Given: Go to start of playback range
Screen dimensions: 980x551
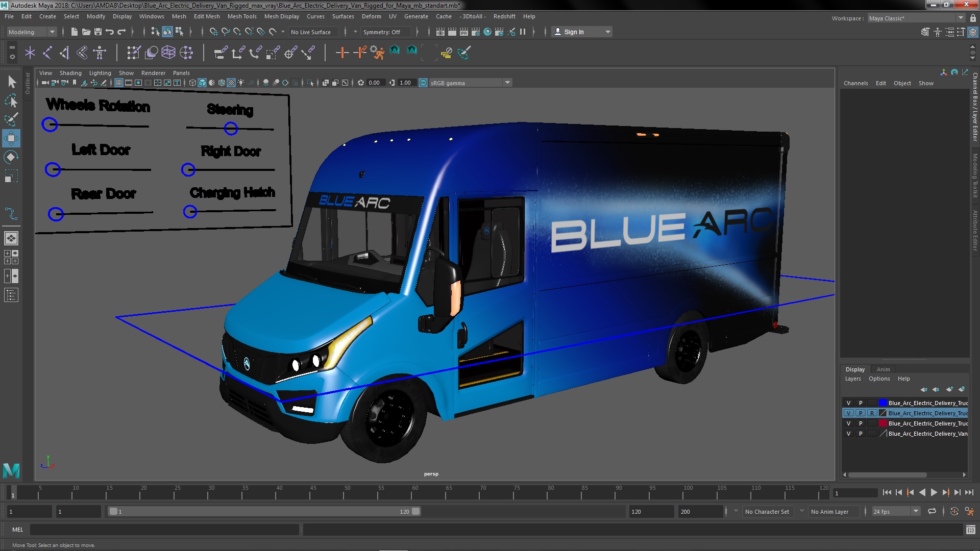Looking at the screenshot, I should pos(887,492).
